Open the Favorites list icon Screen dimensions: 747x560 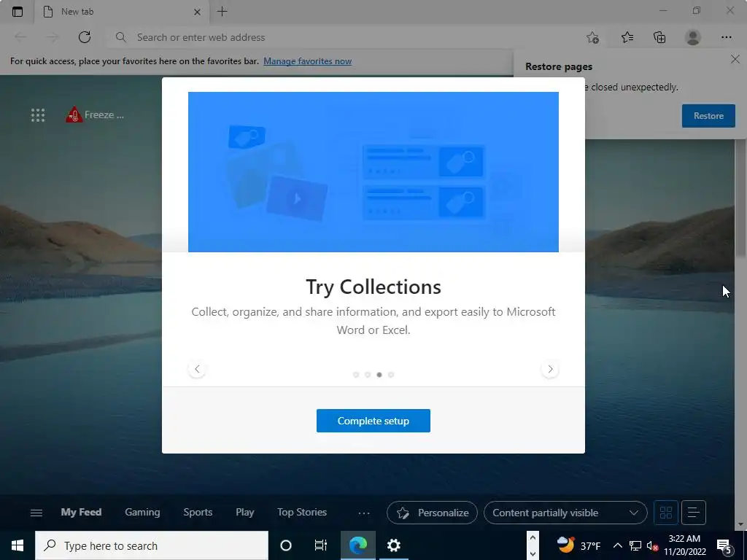[x=627, y=37]
